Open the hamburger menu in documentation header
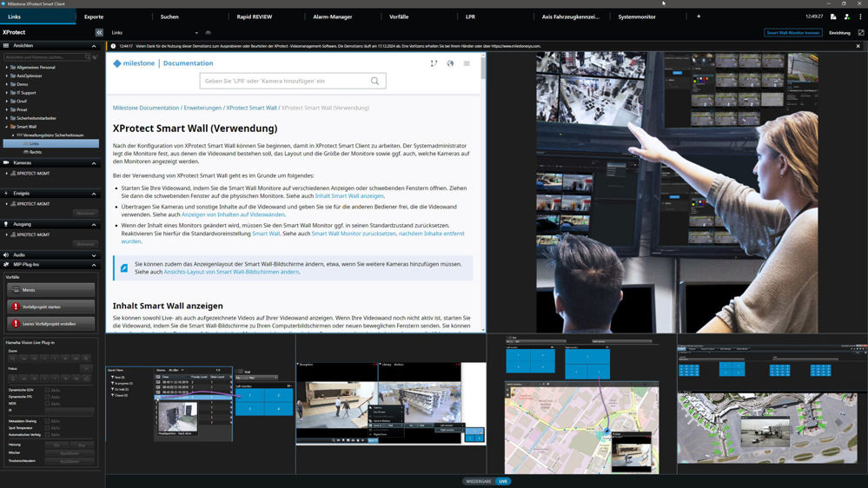The width and height of the screenshot is (868, 488). pos(467,63)
